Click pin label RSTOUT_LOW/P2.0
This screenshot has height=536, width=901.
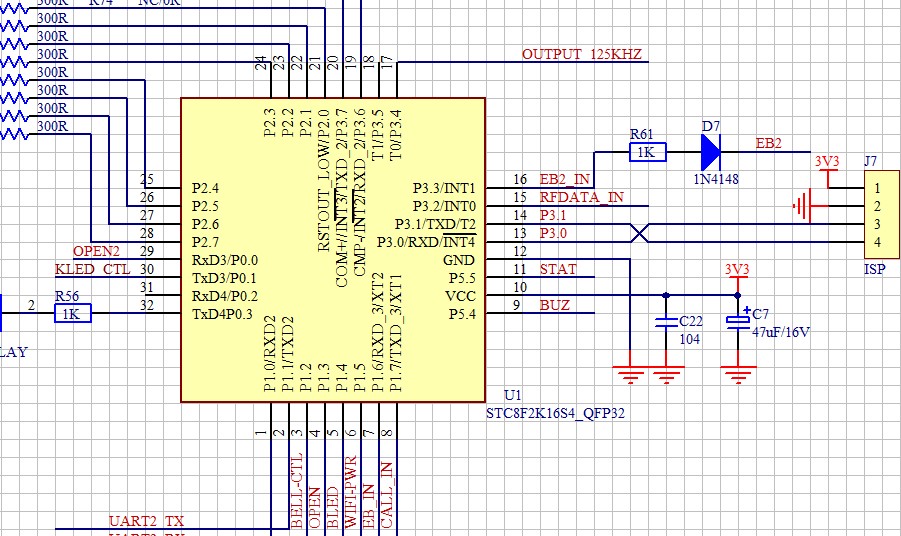(x=324, y=180)
